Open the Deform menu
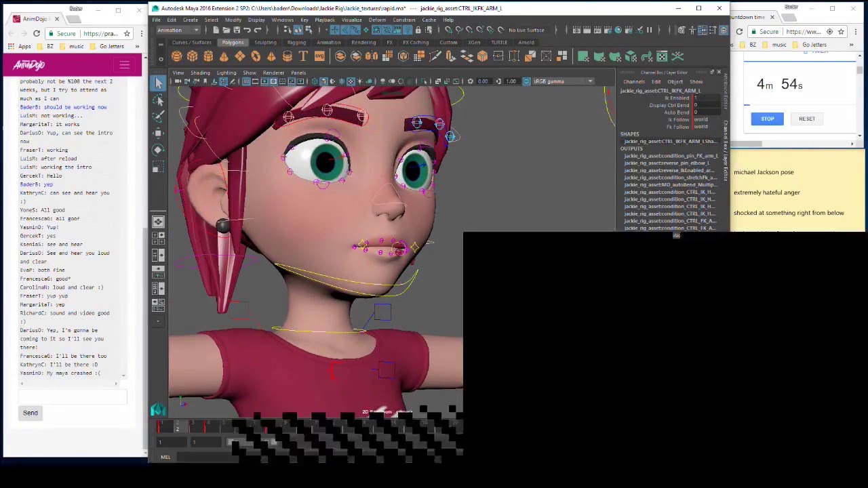Viewport: 868px width, 488px height. [377, 20]
